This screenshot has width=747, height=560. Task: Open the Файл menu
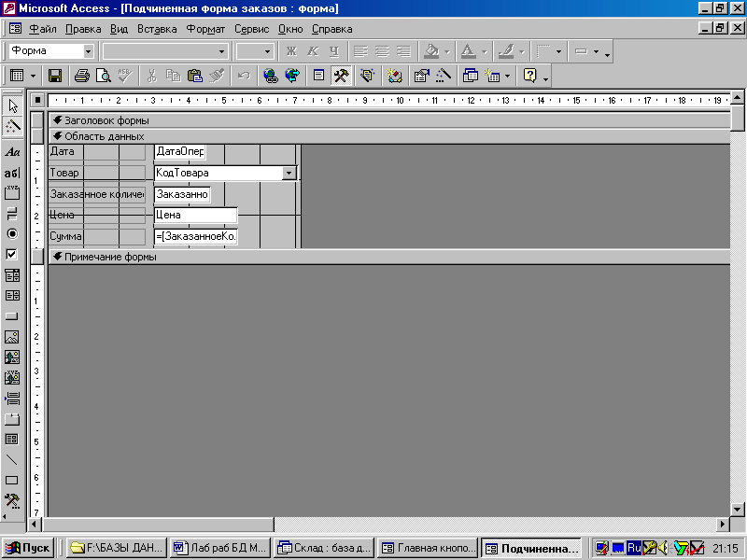[x=42, y=29]
